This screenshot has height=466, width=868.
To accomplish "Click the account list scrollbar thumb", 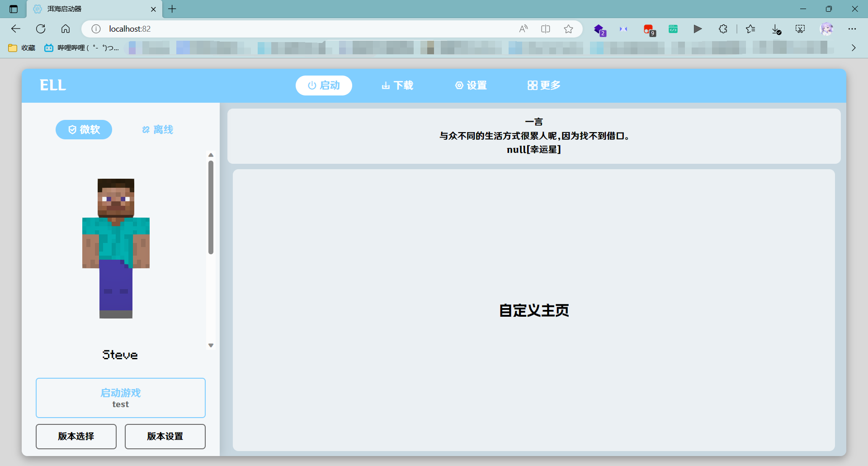I will click(x=211, y=207).
